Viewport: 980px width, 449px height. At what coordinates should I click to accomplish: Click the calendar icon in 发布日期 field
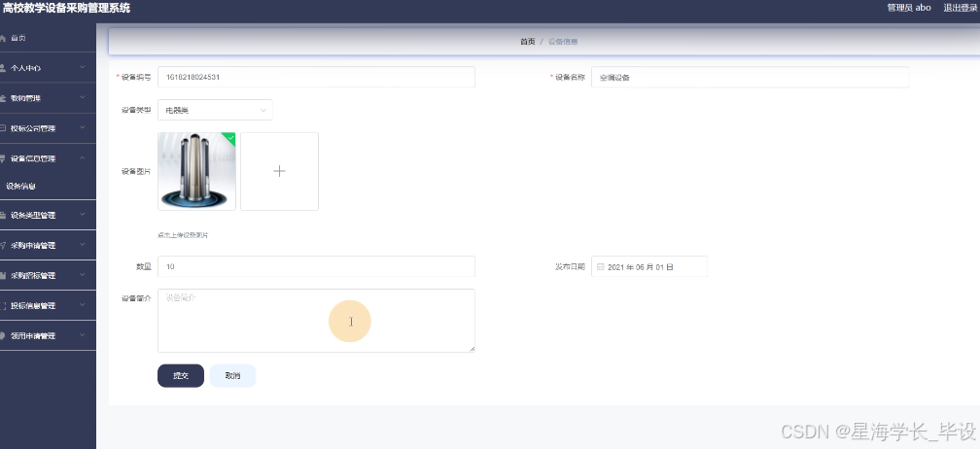tap(601, 266)
